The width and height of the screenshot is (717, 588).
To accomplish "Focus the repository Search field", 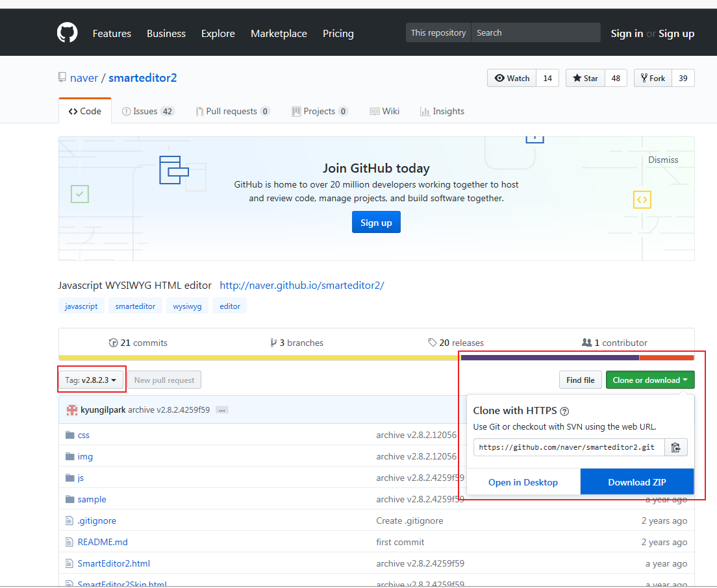I will pyautogui.click(x=535, y=33).
